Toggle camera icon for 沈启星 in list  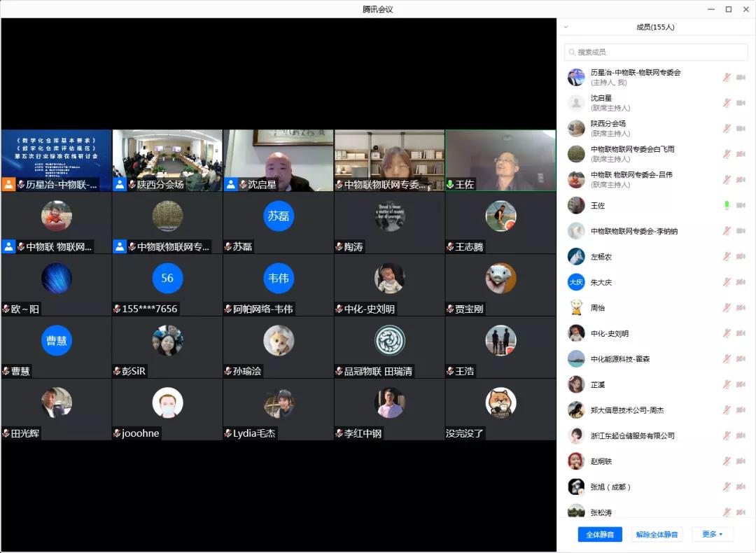pos(741,103)
